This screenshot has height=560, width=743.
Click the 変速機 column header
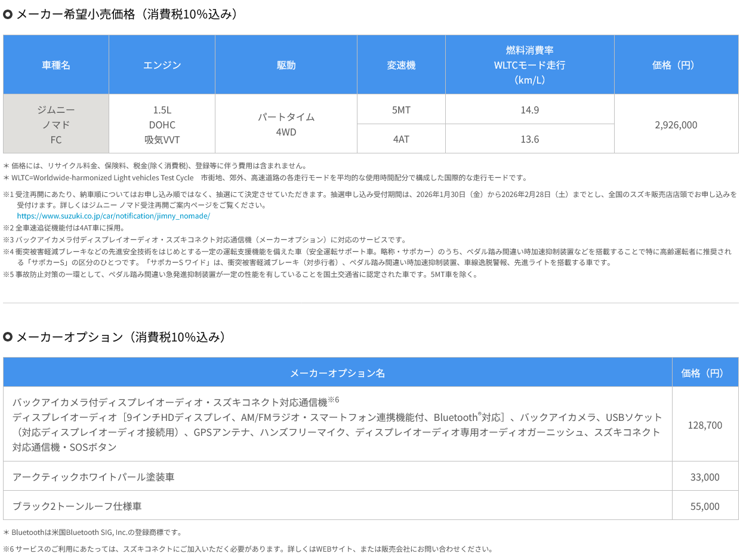[x=401, y=65]
